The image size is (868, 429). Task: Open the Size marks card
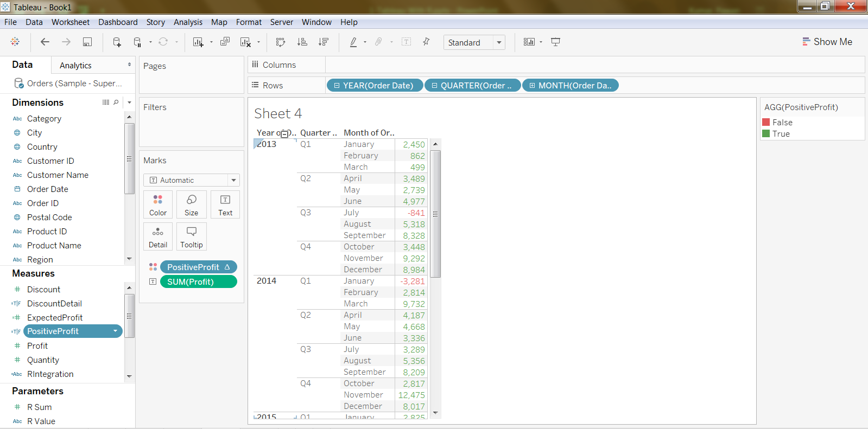click(x=192, y=204)
